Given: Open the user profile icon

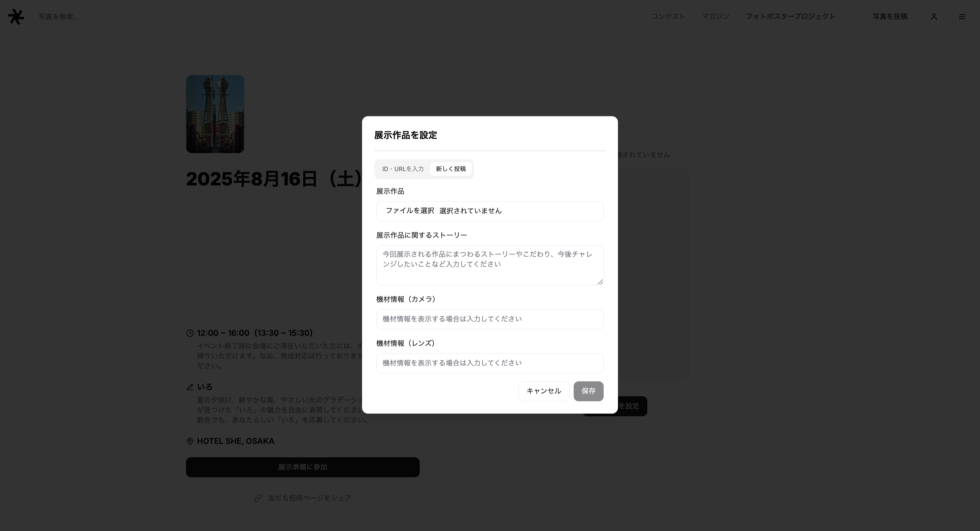Looking at the screenshot, I should pyautogui.click(x=934, y=17).
